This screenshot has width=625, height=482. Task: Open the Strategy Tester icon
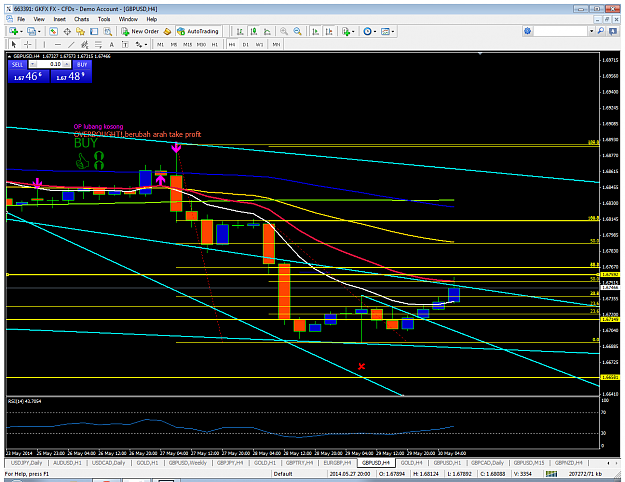coord(108,31)
